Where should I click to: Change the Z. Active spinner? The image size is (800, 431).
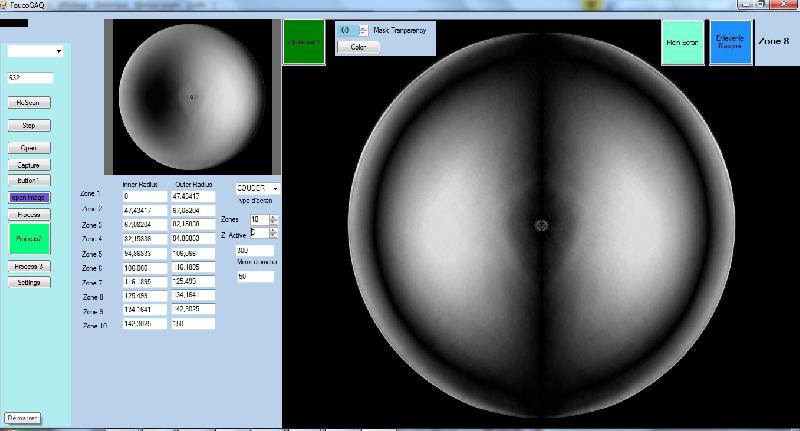273,233
